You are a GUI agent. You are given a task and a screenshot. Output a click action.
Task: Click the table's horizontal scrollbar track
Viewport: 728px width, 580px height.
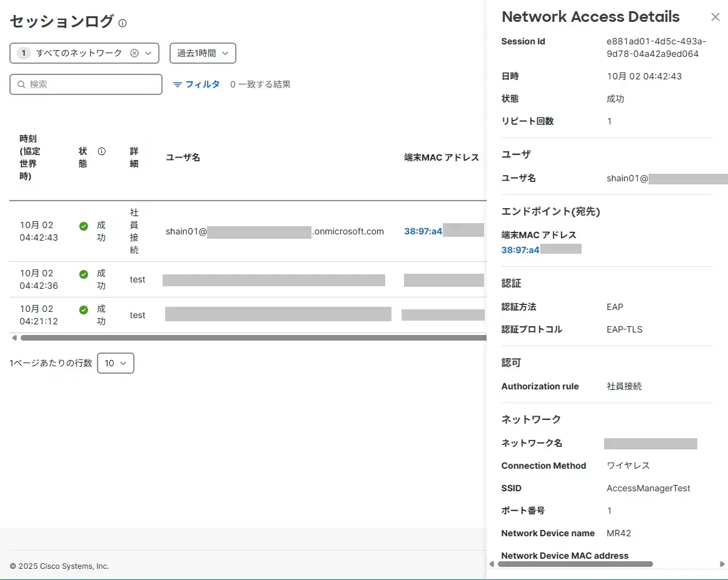click(250, 338)
